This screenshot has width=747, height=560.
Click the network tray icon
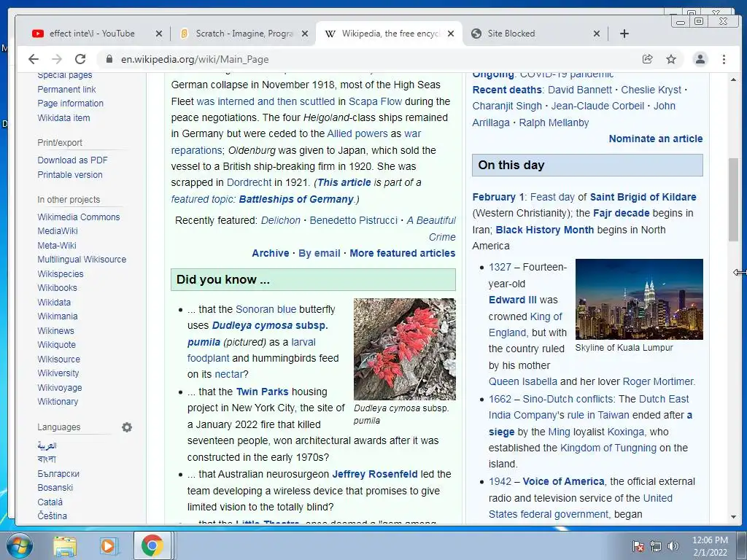(x=656, y=546)
